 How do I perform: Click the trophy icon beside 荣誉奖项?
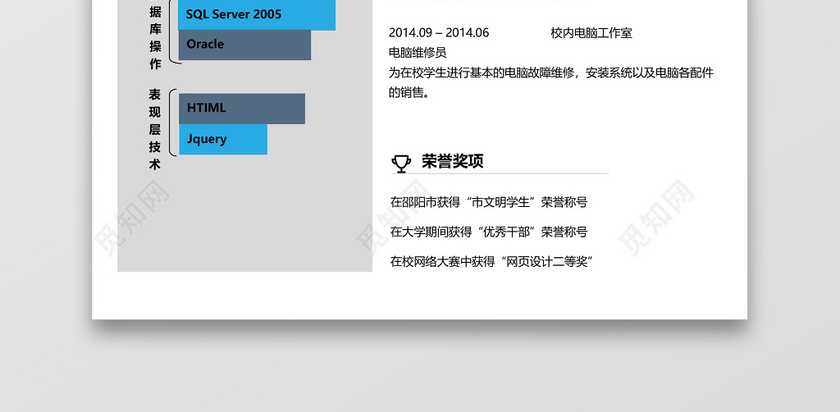pyautogui.click(x=401, y=163)
